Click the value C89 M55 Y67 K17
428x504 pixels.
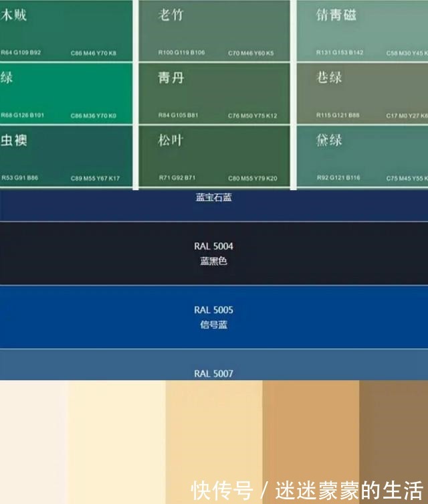[x=95, y=179]
